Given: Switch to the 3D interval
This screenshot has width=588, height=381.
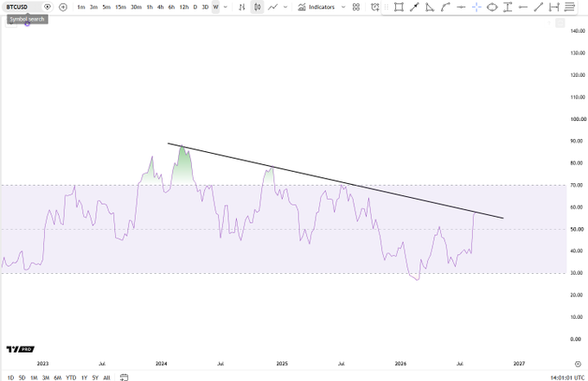Looking at the screenshot, I should tap(205, 7).
